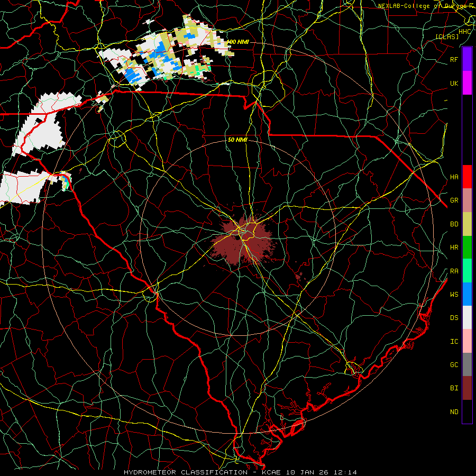Select the BD label in the legend
This screenshot has height=476, width=476.
(454, 224)
